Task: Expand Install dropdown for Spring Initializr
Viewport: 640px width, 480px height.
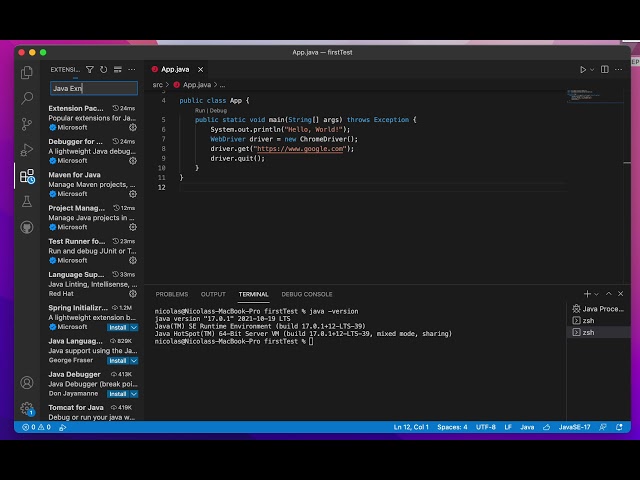Action: (134, 327)
